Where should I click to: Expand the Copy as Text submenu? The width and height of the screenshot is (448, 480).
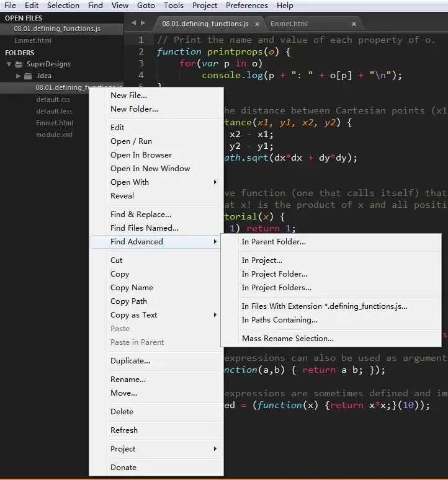tap(156, 314)
